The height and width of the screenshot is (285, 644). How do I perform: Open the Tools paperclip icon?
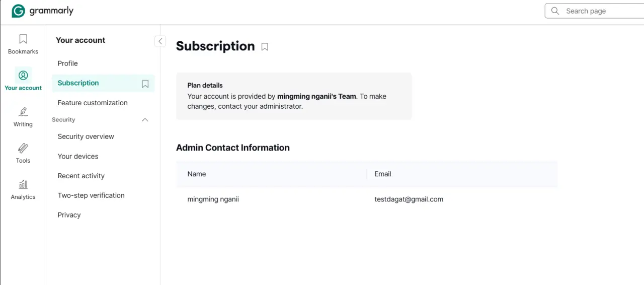23,148
